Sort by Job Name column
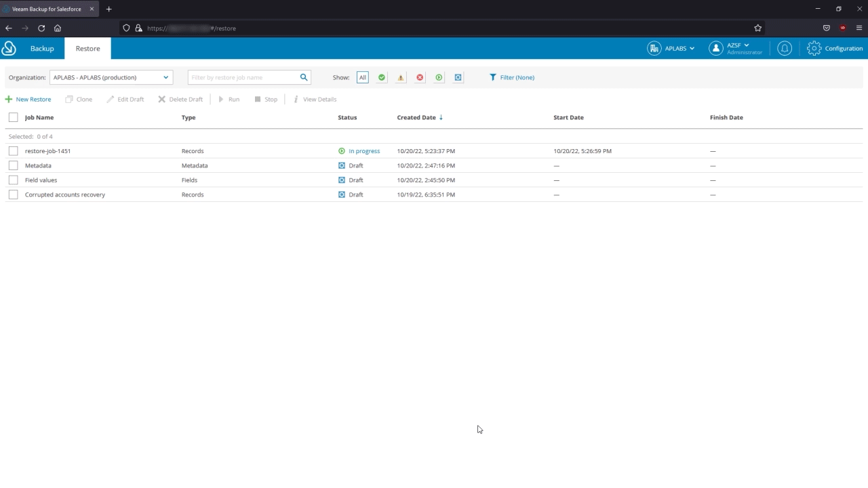The image size is (868, 488). (39, 117)
